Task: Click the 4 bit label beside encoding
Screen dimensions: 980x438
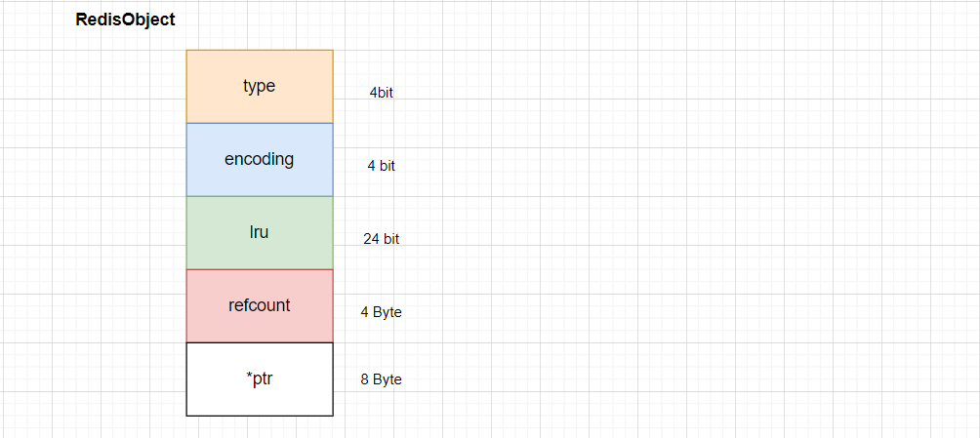Action: [x=382, y=166]
